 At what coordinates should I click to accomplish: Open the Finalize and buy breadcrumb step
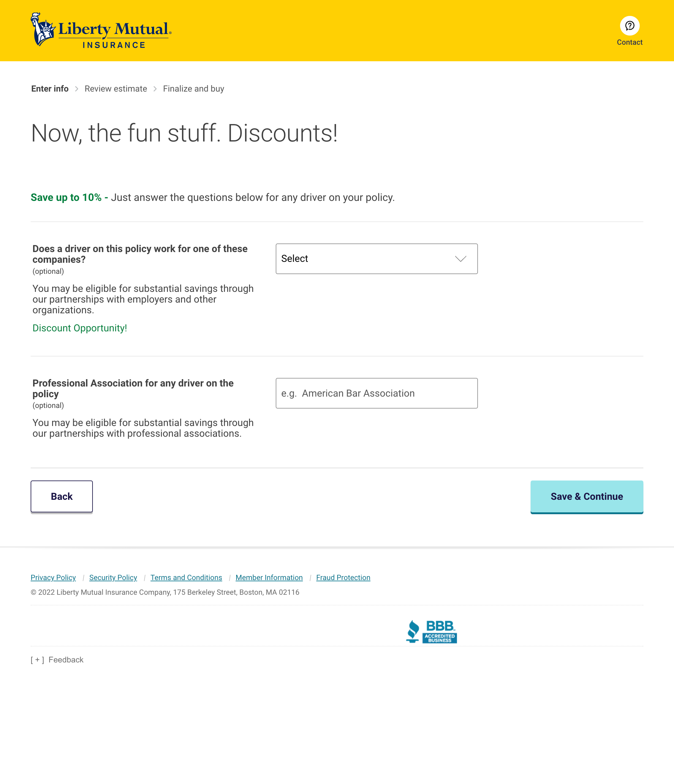click(x=193, y=89)
